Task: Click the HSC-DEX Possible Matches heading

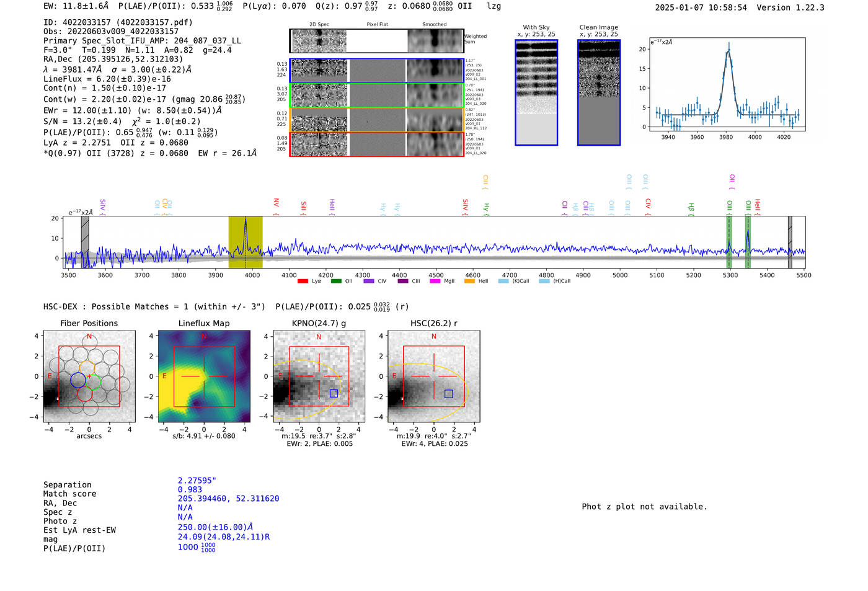Action: tap(154, 306)
